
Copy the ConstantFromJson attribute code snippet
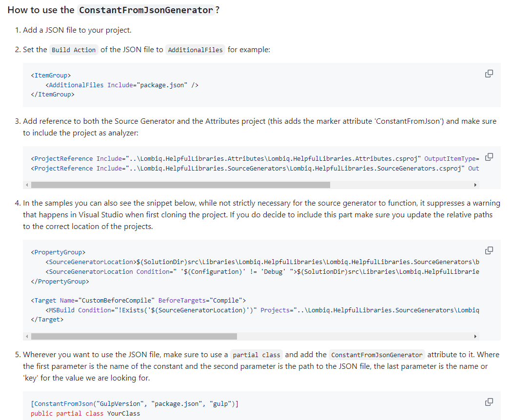pyautogui.click(x=489, y=402)
